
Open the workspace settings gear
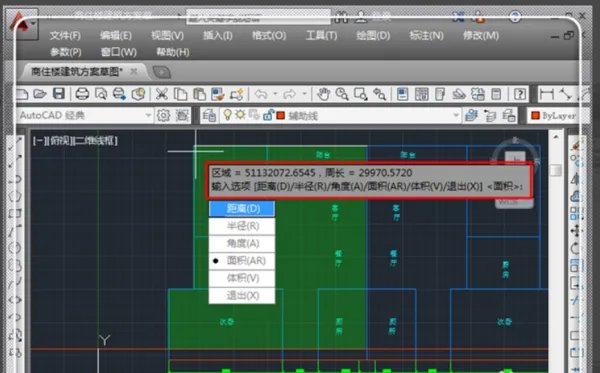pyautogui.click(x=163, y=115)
